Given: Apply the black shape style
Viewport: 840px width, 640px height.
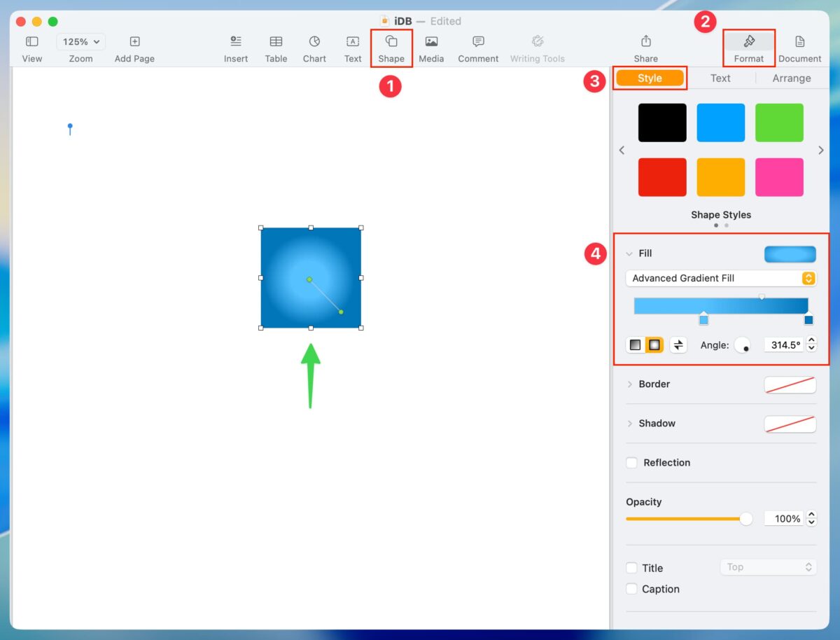Looking at the screenshot, I should (662, 123).
